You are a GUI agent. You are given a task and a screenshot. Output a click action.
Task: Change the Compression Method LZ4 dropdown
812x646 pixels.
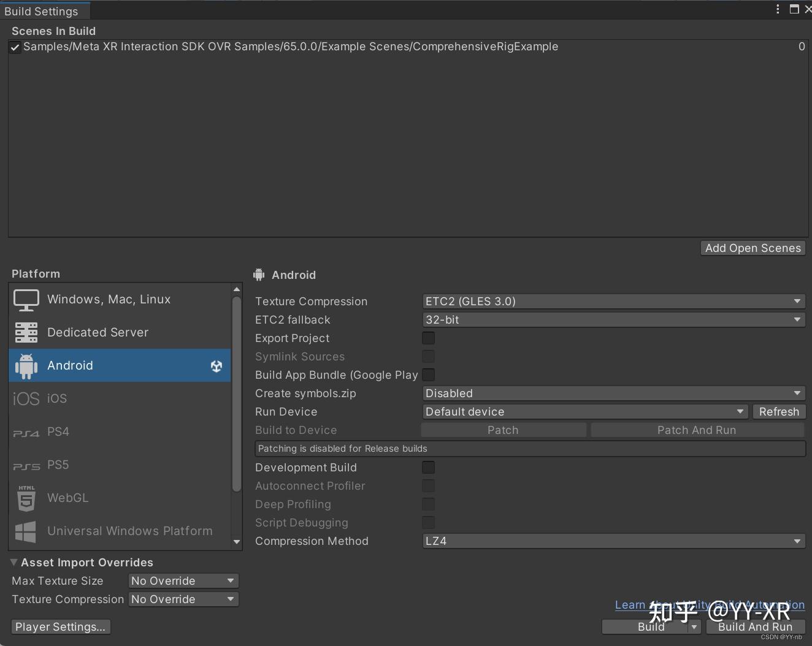tap(613, 541)
